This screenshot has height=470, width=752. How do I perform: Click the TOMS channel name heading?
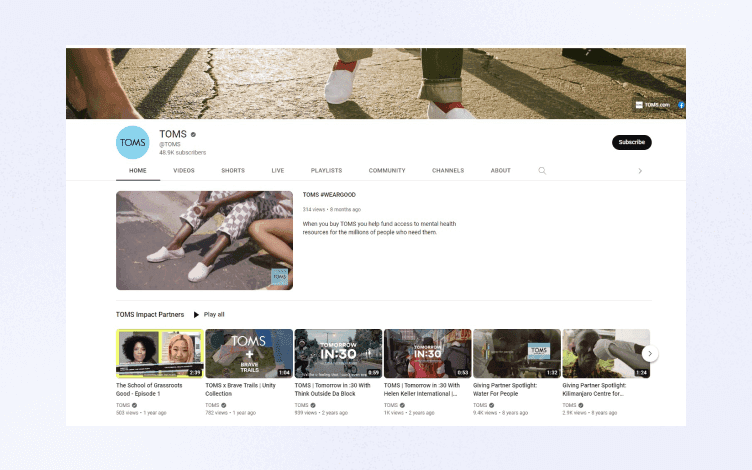click(173, 134)
